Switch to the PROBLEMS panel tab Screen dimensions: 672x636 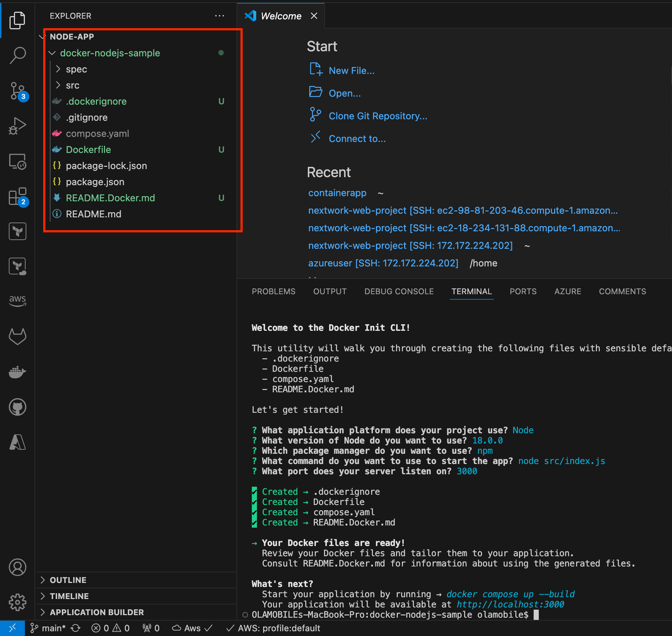(273, 292)
